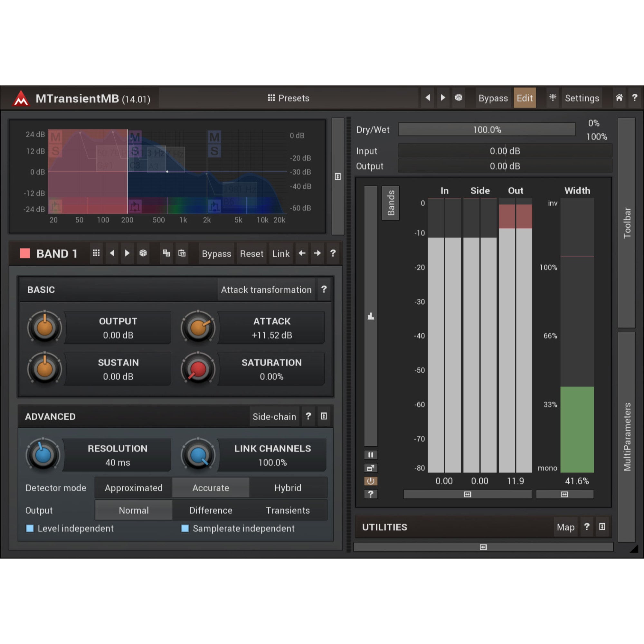This screenshot has height=644, width=644.
Task: Paste Band 1 settings icon
Action: [x=182, y=253]
